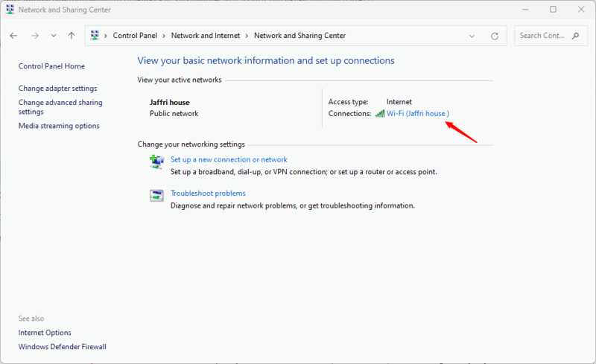The height and width of the screenshot is (364, 596).
Task: Click the search magnifier icon
Action: click(575, 36)
